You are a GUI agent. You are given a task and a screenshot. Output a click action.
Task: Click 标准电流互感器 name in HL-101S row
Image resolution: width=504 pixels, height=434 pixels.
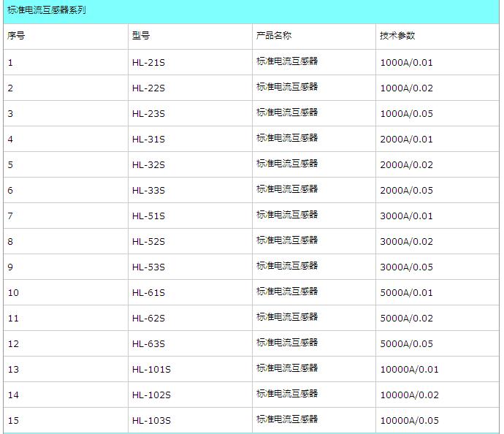287,368
